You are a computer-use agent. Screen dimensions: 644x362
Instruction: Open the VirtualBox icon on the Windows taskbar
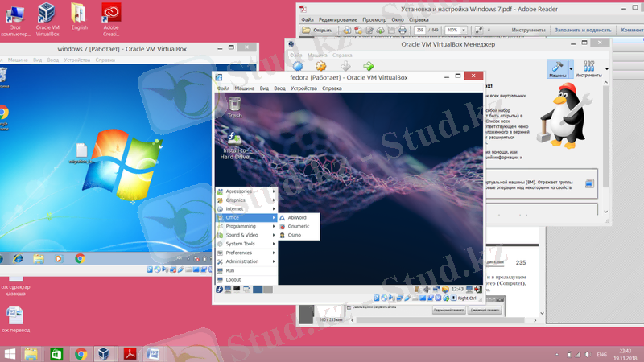point(104,353)
